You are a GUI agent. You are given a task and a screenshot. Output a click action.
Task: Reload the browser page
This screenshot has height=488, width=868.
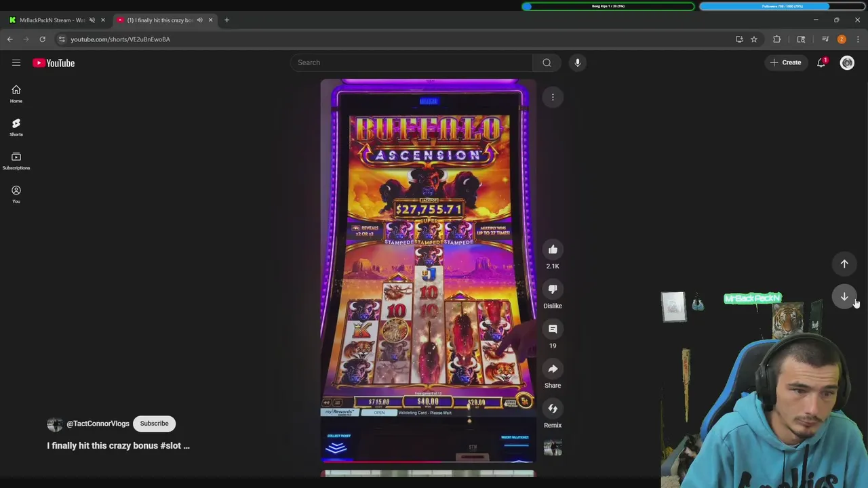point(42,39)
